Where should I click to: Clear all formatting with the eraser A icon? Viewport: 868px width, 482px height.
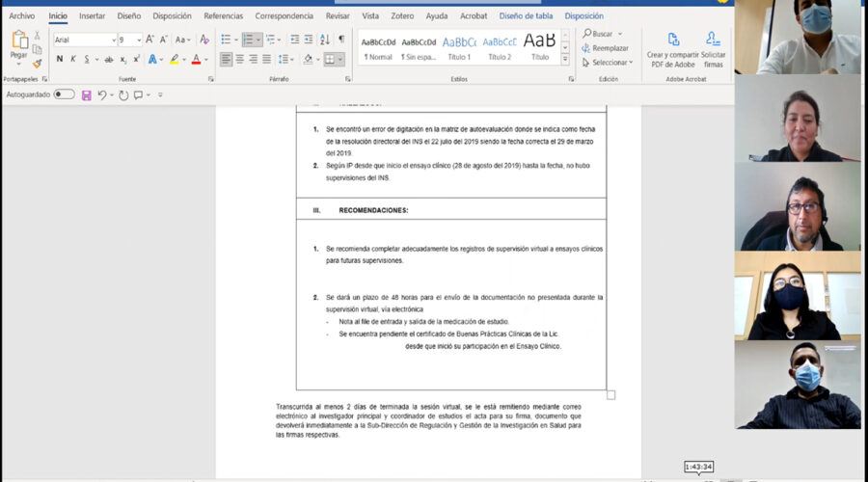pyautogui.click(x=204, y=40)
